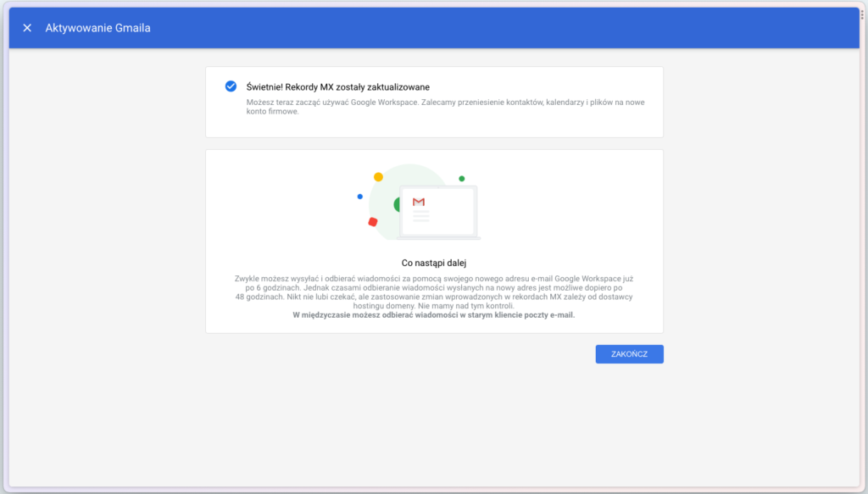Click the blue checkmark success icon
This screenshot has height=494, width=868.
pyautogui.click(x=231, y=86)
